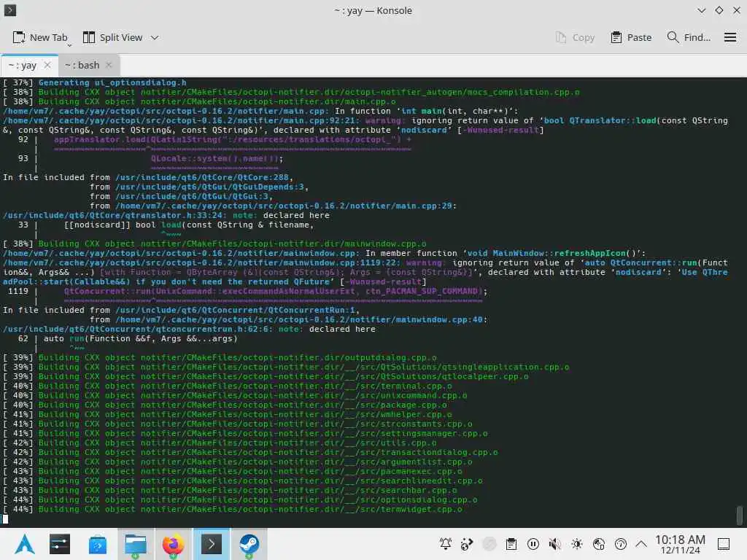The width and height of the screenshot is (747, 560).
Task: Click the 'qtconcurrentrun.h:62:6' path text
Action: 138,329
